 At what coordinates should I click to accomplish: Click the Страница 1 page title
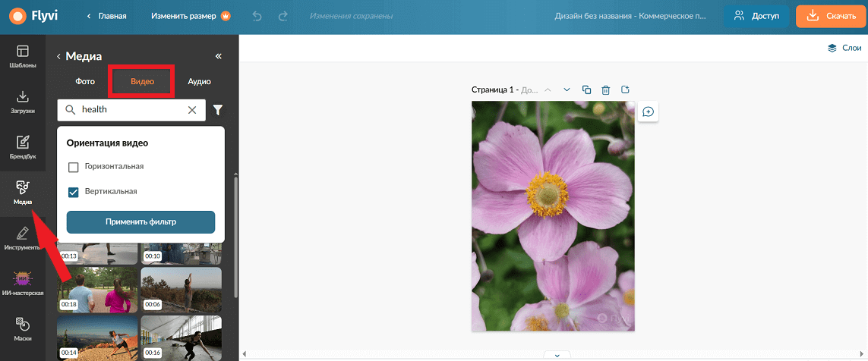pos(494,89)
